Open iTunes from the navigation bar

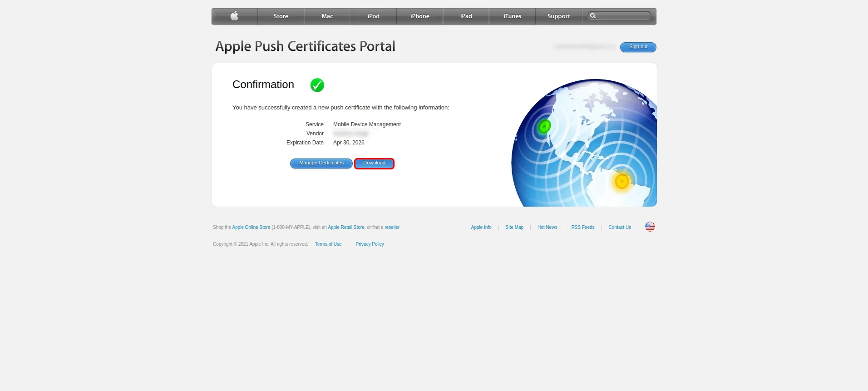(x=512, y=16)
